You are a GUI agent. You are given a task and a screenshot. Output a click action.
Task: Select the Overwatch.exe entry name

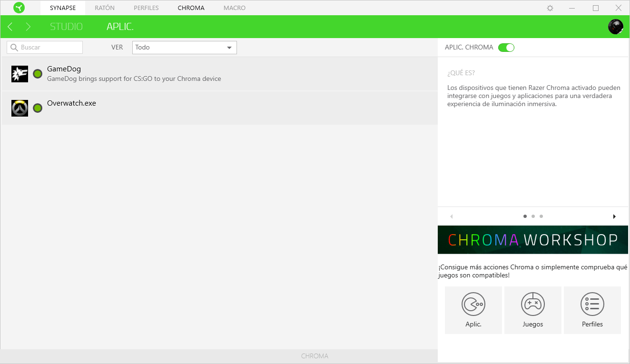click(x=71, y=103)
